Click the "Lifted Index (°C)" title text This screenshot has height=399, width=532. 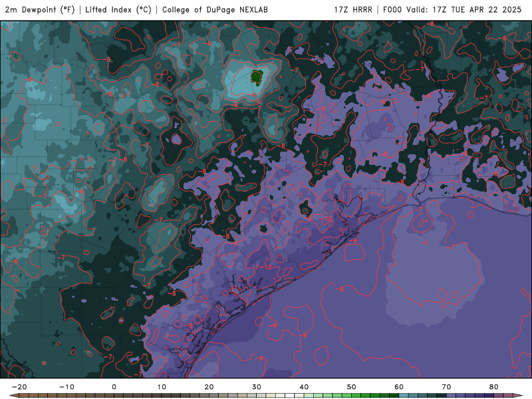pyautogui.click(x=118, y=10)
